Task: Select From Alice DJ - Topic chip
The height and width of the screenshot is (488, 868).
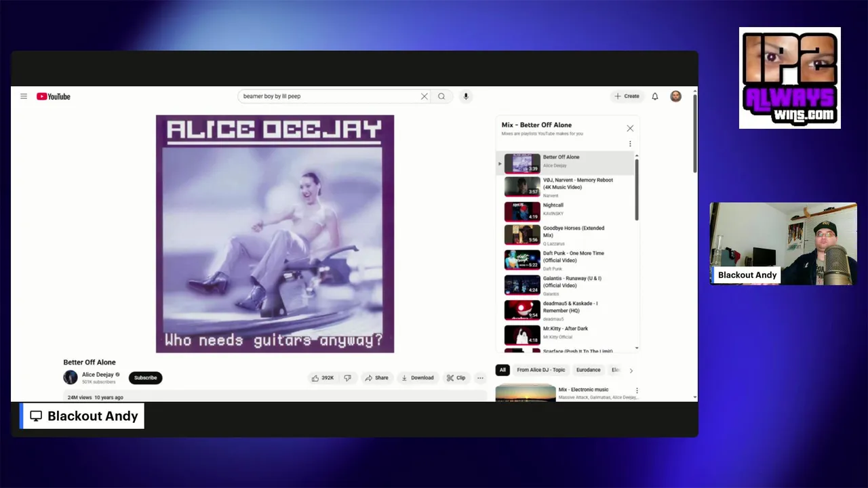Action: click(541, 370)
